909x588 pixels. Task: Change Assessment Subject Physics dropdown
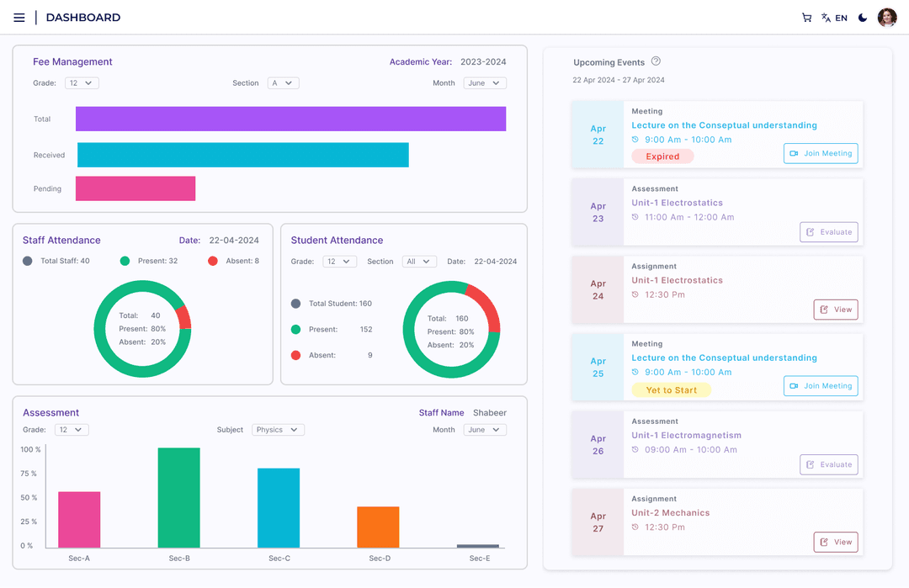pyautogui.click(x=278, y=430)
